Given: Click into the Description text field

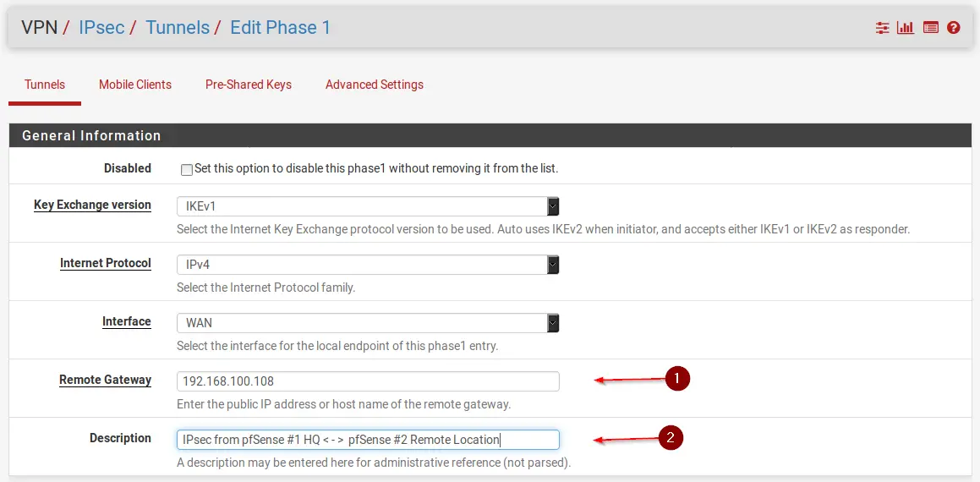Looking at the screenshot, I should [368, 440].
